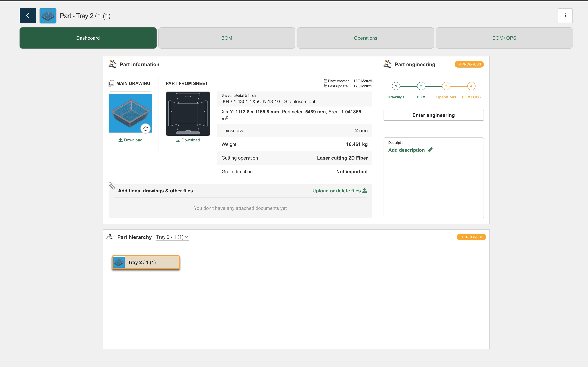The height and width of the screenshot is (367, 588).
Task: Click the Part hierarchy tree icon
Action: [x=110, y=237]
